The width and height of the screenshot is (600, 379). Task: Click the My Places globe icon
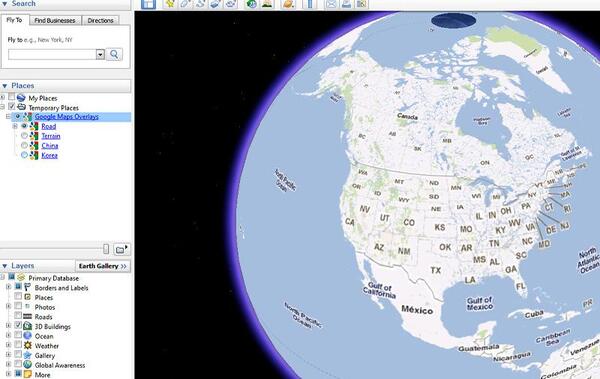[x=21, y=98]
